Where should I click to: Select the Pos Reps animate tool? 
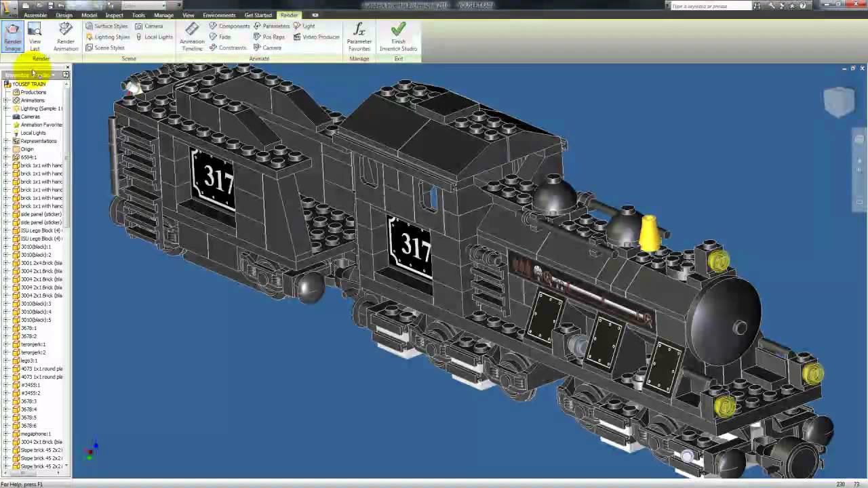[269, 37]
